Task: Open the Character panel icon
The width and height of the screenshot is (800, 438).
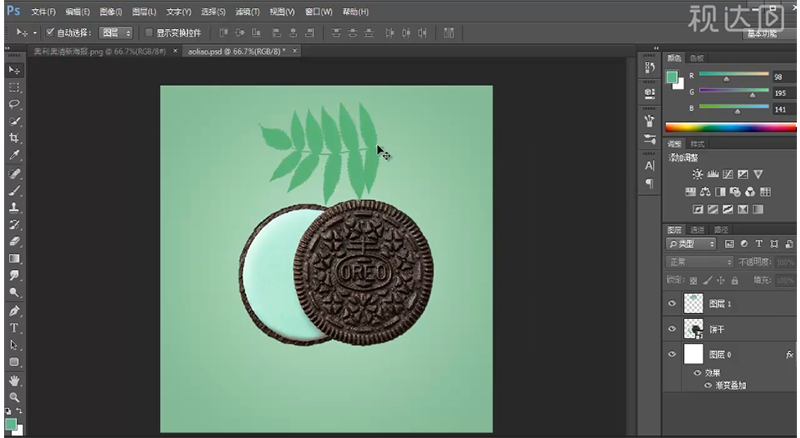Action: 649,165
